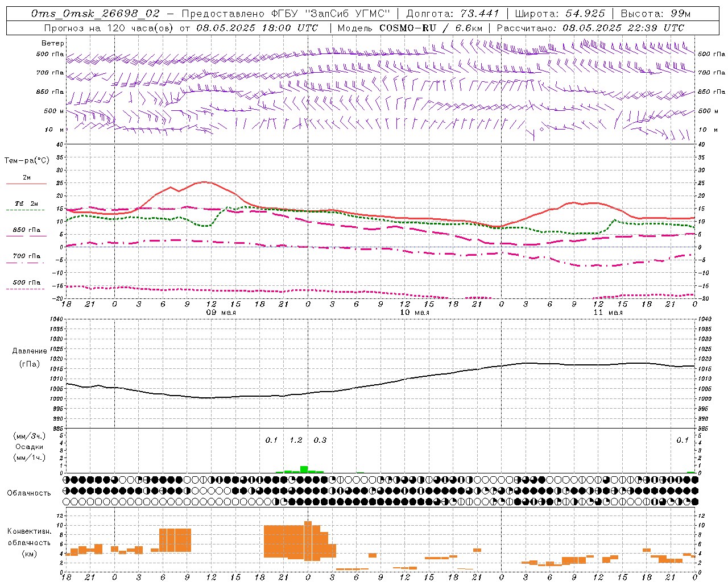728x582 pixels.
Task: Click the 850 гПа temperature legend entry
Action: (26, 230)
